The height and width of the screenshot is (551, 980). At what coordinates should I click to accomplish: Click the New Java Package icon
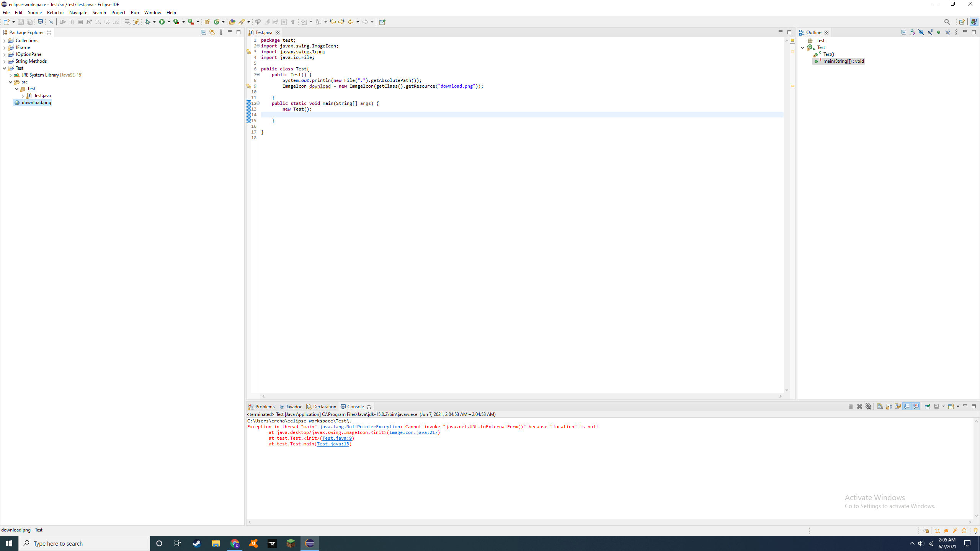[207, 22]
